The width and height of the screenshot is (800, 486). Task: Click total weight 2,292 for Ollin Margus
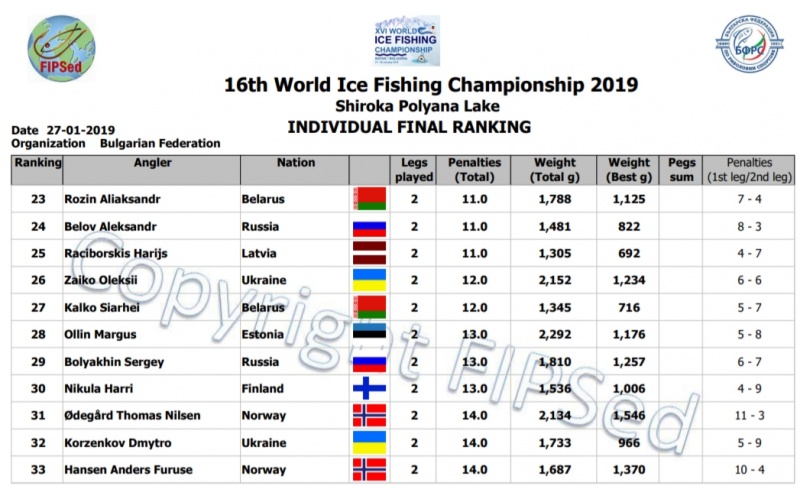pyautogui.click(x=556, y=334)
